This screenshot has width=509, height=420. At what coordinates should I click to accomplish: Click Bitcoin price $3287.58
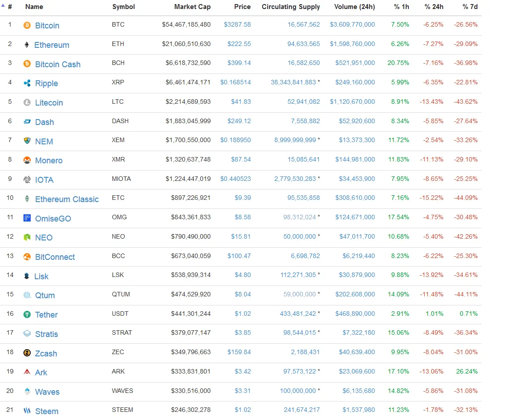[x=237, y=25]
